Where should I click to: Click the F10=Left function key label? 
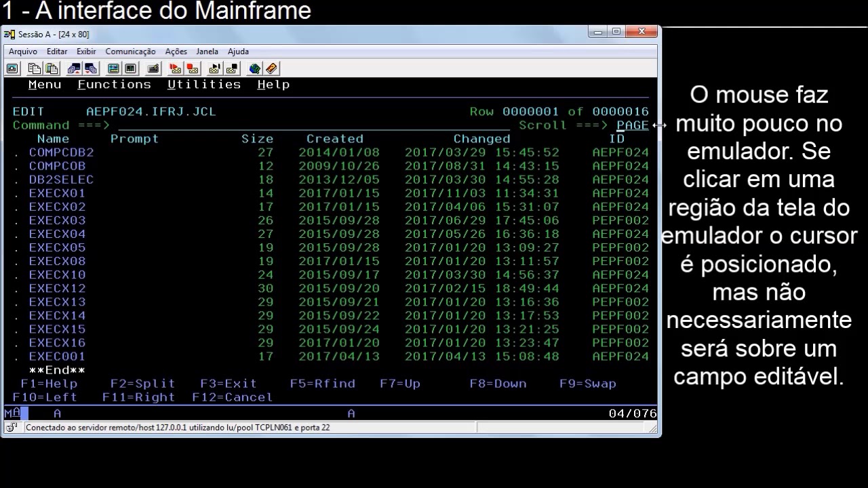tap(45, 397)
